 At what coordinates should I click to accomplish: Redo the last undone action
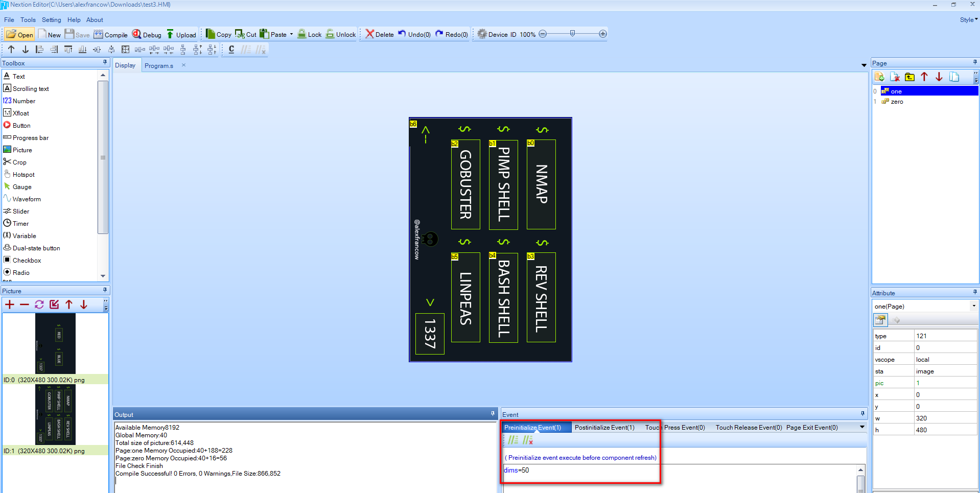pyautogui.click(x=452, y=34)
